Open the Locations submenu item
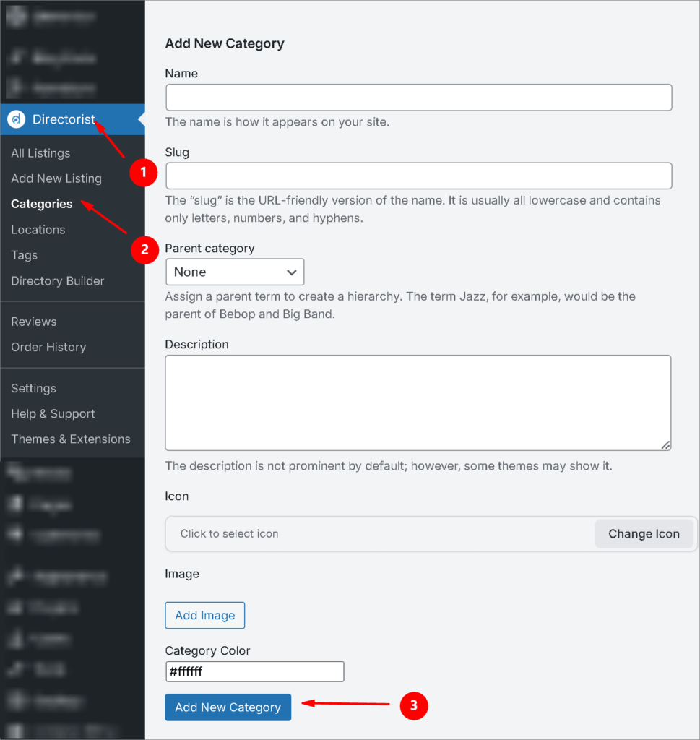700x740 pixels. pyautogui.click(x=38, y=230)
